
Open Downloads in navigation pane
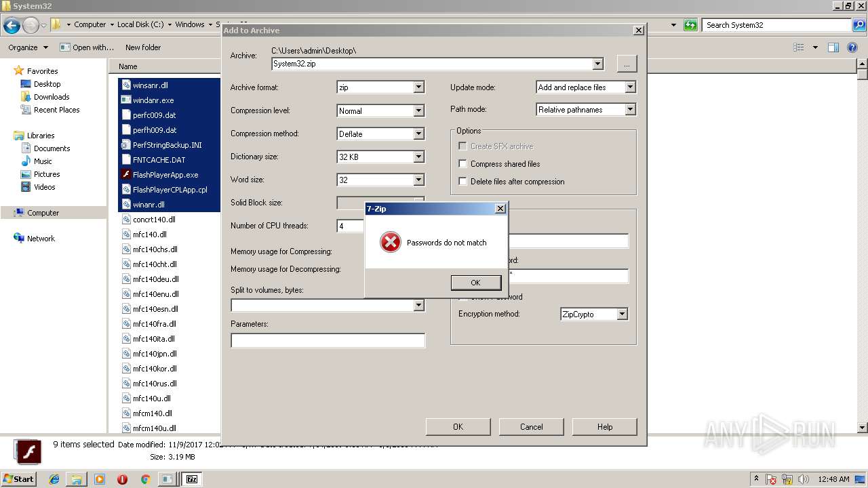click(52, 97)
